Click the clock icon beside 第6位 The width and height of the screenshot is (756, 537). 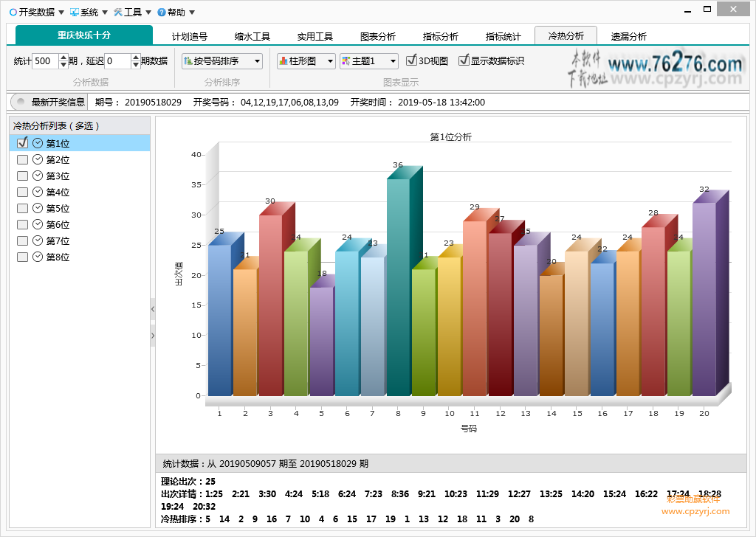(x=38, y=224)
